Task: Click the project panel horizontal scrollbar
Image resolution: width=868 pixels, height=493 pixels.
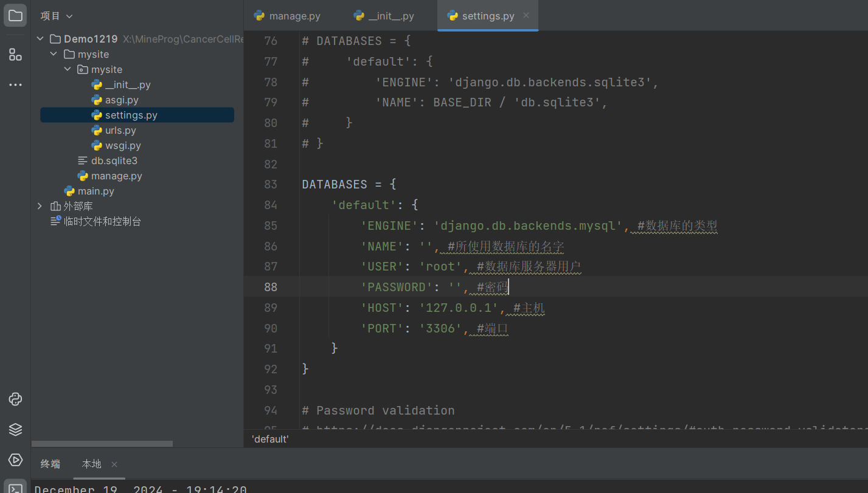Action: 102,444
